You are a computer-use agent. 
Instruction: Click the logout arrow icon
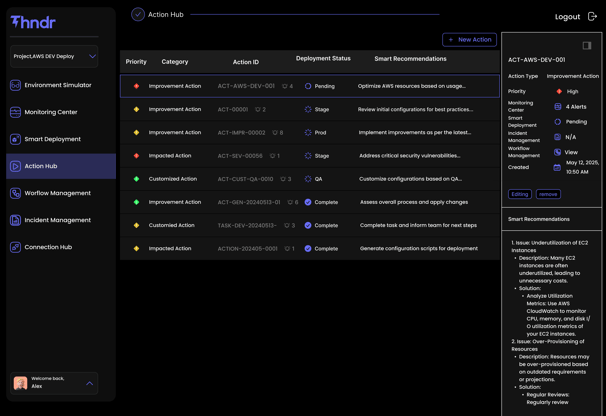coord(592,16)
